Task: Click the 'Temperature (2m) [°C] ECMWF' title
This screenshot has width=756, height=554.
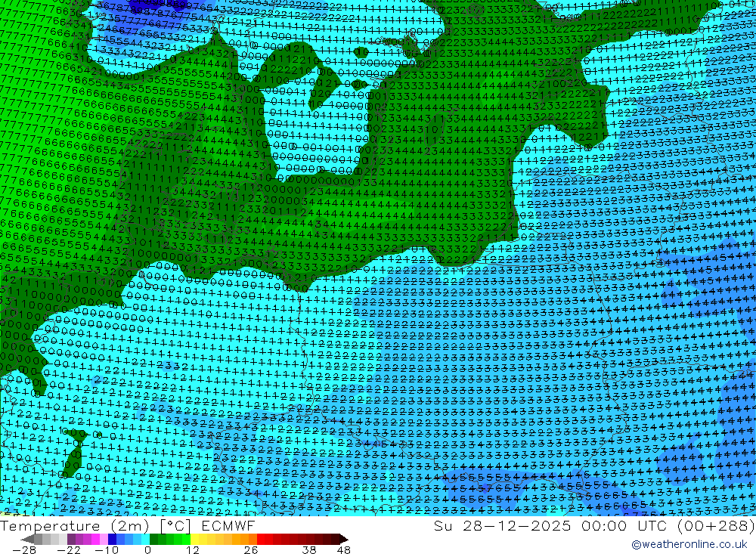Action: pyautogui.click(x=127, y=525)
